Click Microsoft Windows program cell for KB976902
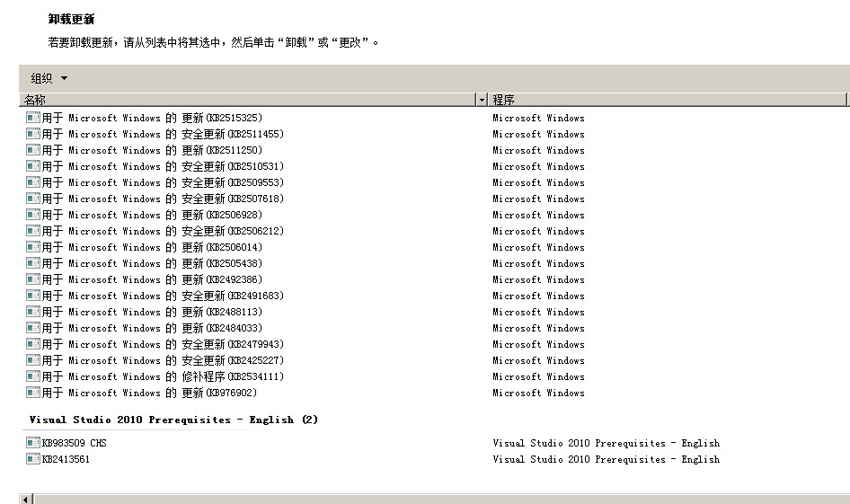Viewport: 850px width, 504px height. (538, 393)
